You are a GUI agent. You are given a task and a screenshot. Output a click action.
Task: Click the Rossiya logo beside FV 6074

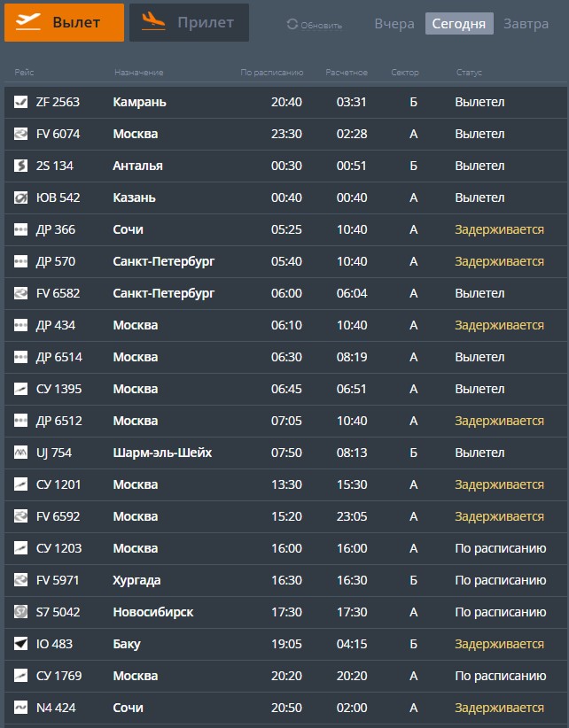tap(20, 134)
